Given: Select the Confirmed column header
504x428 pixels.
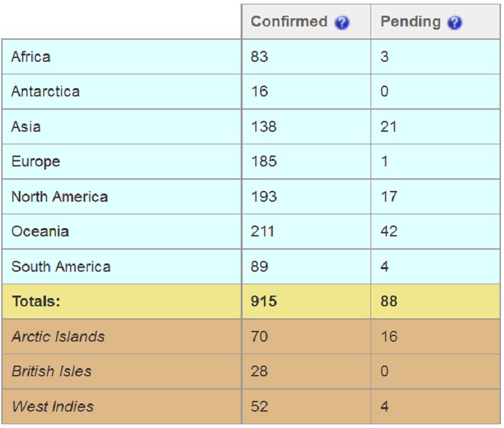Looking at the screenshot, I should (289, 22).
